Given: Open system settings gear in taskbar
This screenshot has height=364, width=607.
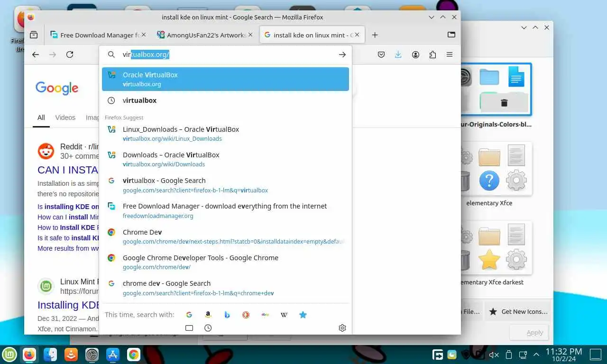Looking at the screenshot, I should [x=92, y=355].
